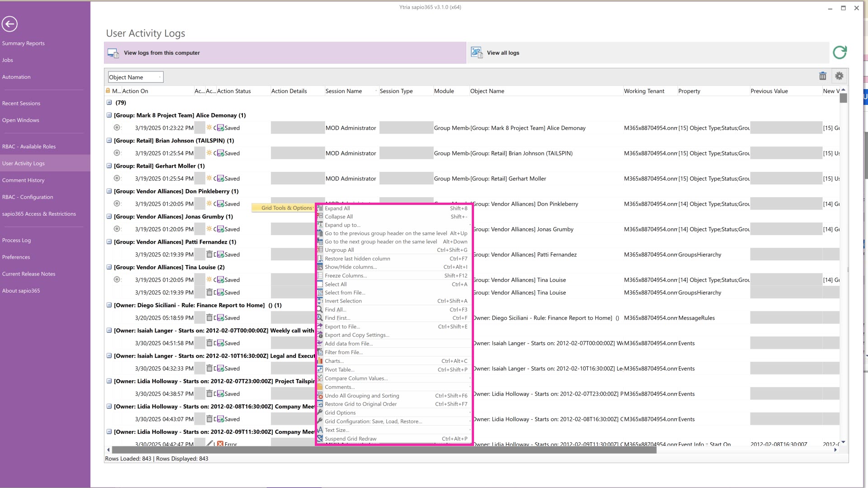Collapse the Mark 8 Project Team Alice Demonay group
Screen dimensions: 868x488
pos(109,115)
